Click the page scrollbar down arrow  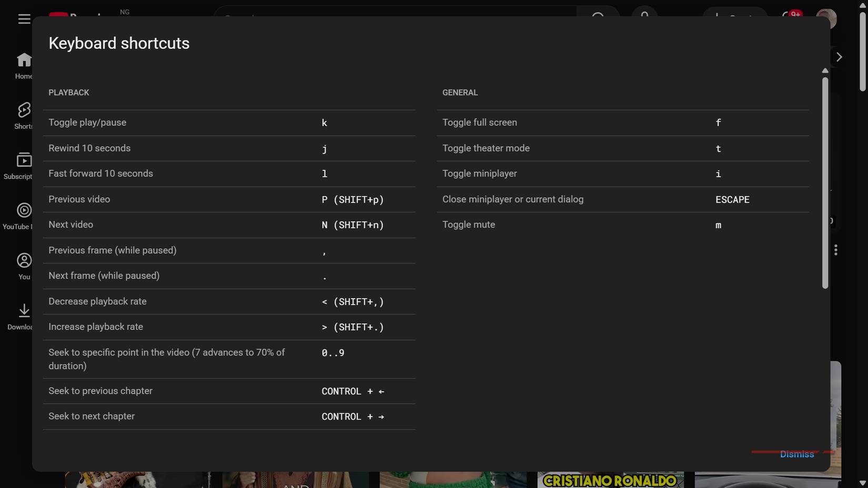point(863,483)
